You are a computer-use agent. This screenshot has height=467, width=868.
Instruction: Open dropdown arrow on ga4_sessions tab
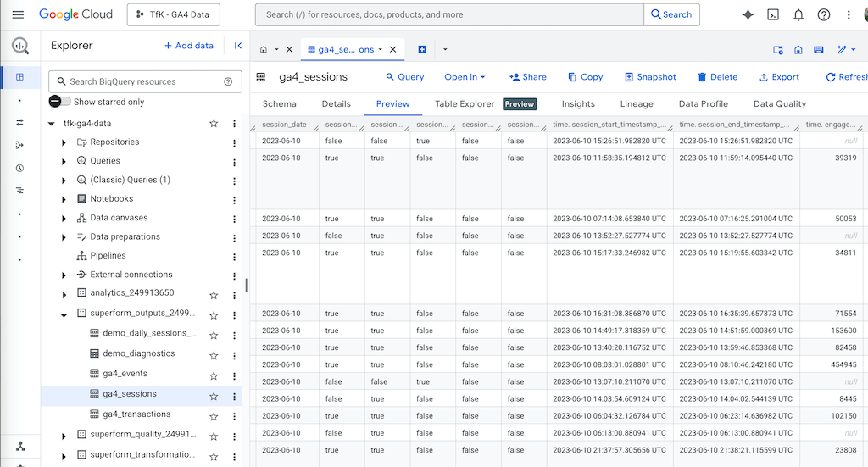pyautogui.click(x=381, y=49)
